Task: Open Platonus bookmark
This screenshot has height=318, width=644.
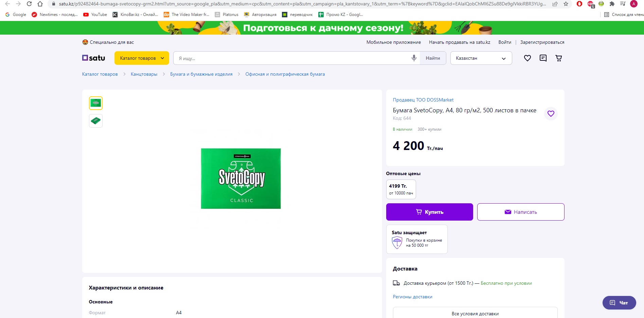Action: 227,15
